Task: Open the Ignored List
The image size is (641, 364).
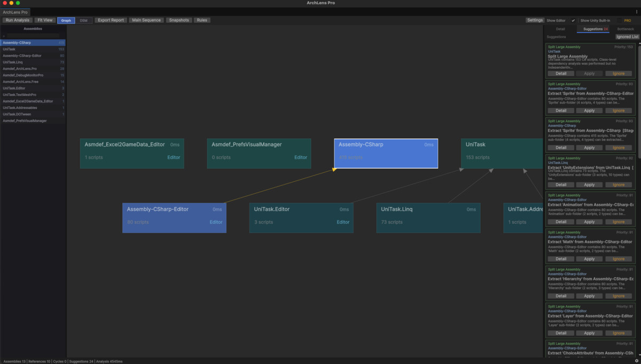Action: point(627,37)
